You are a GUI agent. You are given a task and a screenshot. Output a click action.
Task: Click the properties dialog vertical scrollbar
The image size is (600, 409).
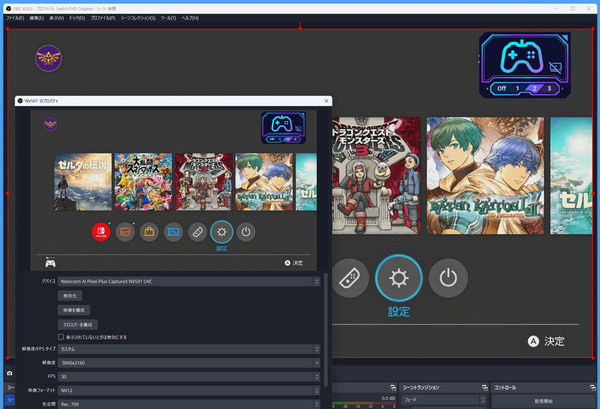coord(326,330)
